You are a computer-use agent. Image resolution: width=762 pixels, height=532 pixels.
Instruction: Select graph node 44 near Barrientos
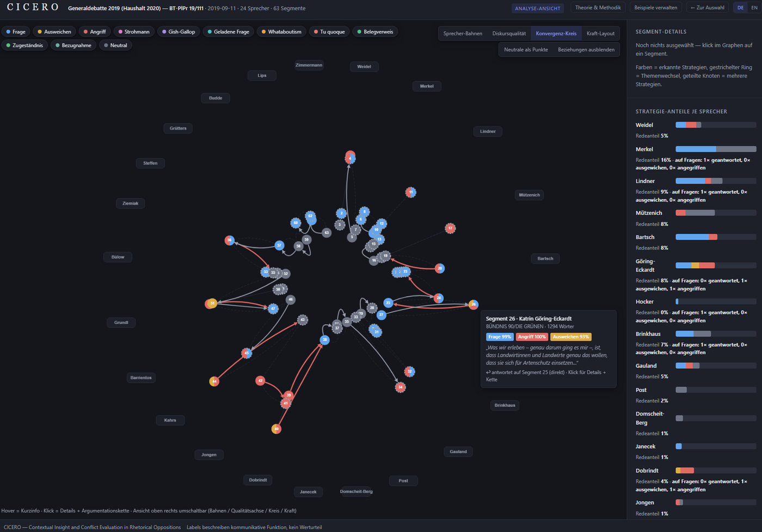click(x=214, y=381)
